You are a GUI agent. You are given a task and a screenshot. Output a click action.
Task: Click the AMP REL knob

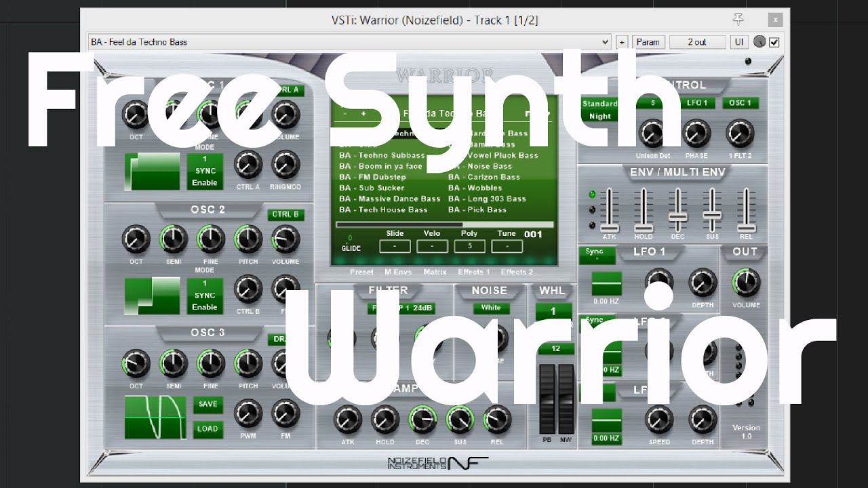(497, 420)
